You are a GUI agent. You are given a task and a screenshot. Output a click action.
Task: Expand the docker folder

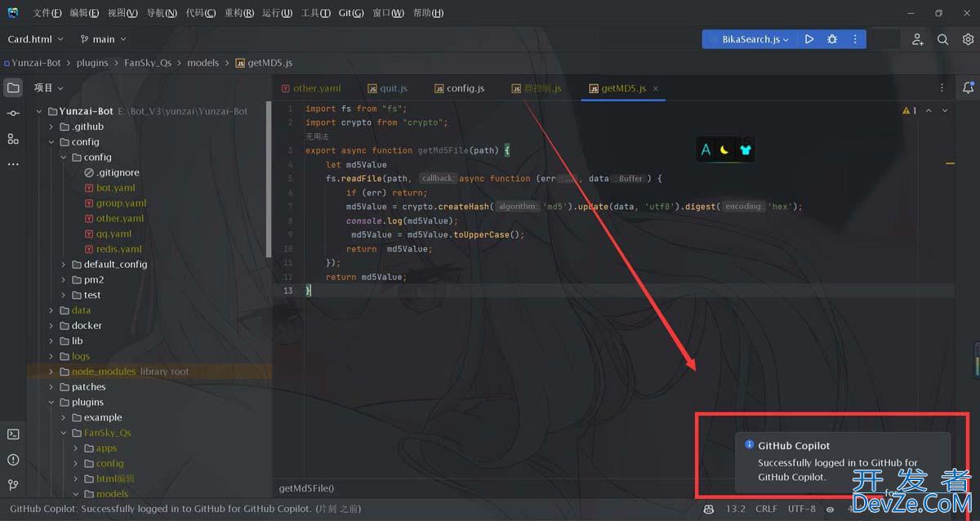tap(51, 326)
